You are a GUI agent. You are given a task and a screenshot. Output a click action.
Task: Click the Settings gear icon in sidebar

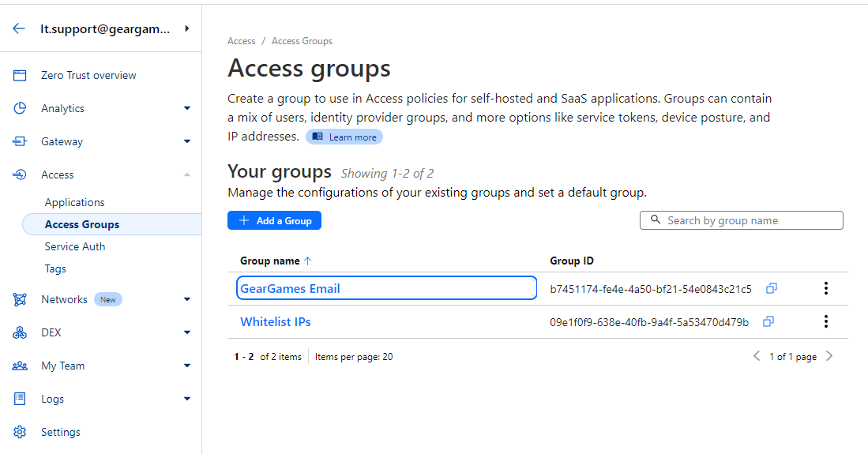pyautogui.click(x=20, y=432)
